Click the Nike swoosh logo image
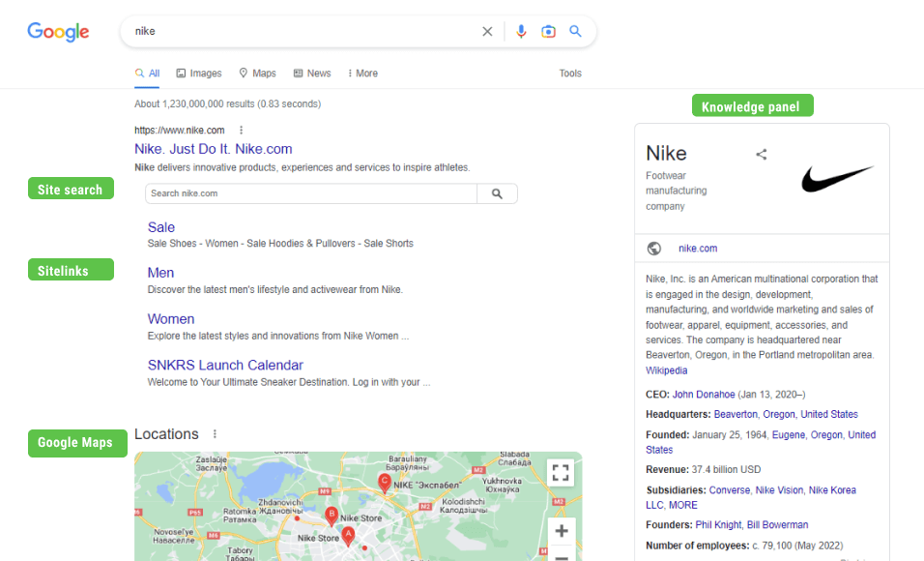Screen dimensions: 924x561 (837, 178)
